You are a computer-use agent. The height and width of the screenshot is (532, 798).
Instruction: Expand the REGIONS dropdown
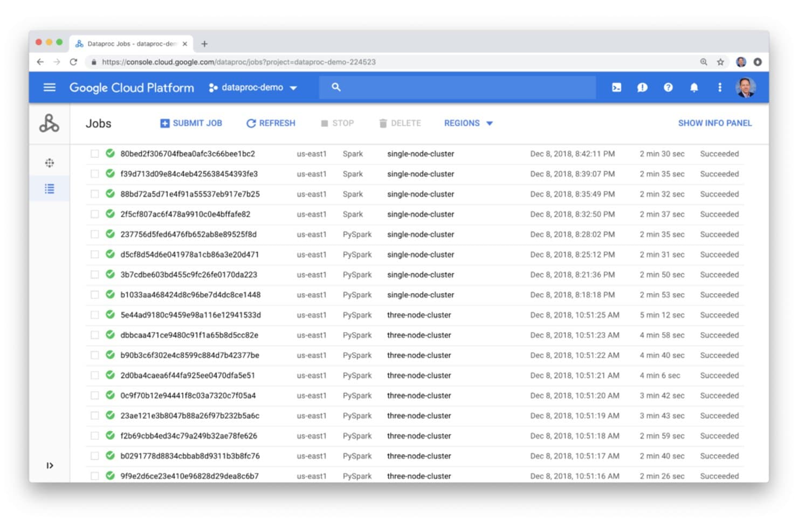pos(468,123)
